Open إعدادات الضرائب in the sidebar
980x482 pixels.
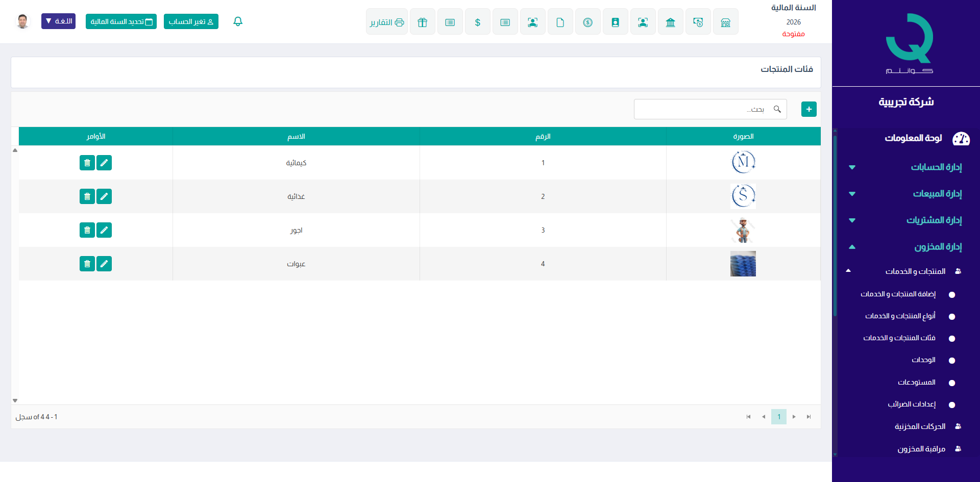pos(912,404)
